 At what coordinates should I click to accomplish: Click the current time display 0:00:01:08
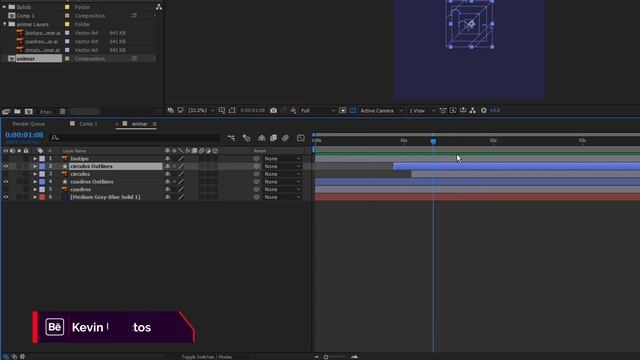click(24, 135)
